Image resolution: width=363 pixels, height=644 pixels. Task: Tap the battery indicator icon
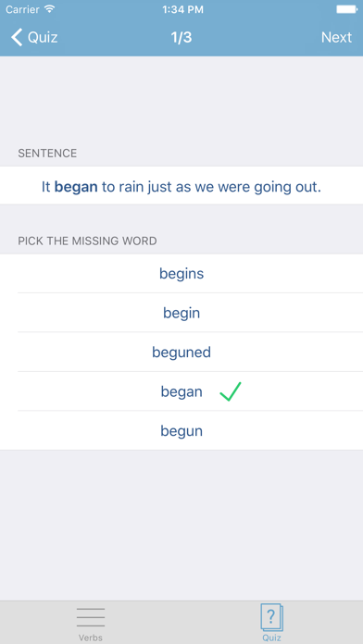point(346,9)
